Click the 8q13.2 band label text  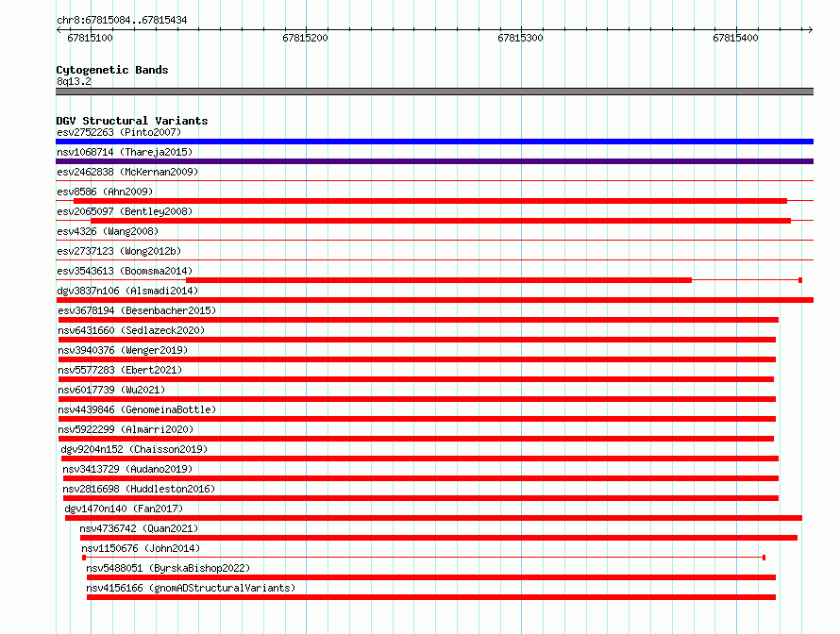pos(74,81)
